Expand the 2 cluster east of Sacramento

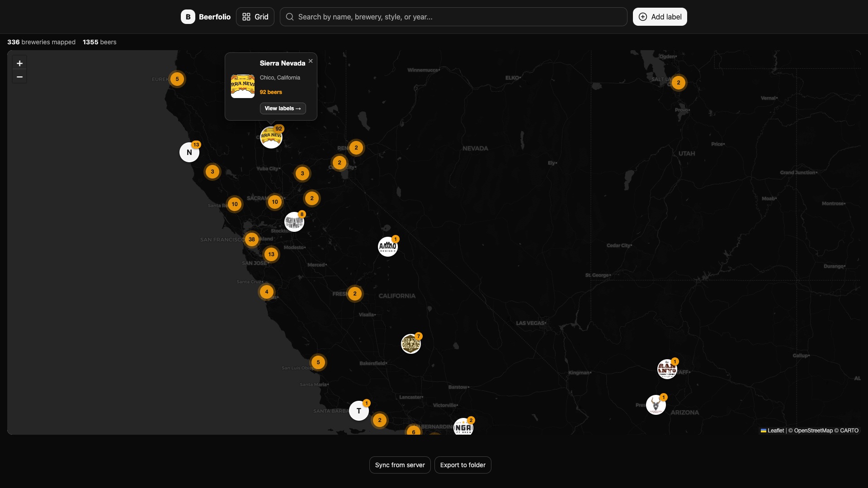(x=312, y=198)
